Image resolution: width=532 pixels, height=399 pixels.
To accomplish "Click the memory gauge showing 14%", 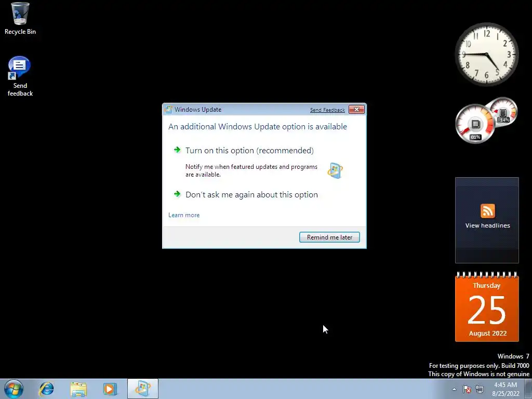I will tap(503, 111).
